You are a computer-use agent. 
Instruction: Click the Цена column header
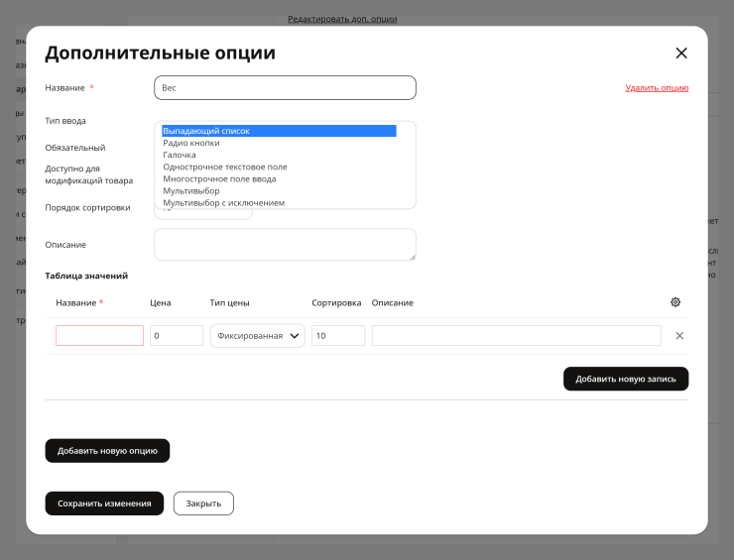(160, 302)
